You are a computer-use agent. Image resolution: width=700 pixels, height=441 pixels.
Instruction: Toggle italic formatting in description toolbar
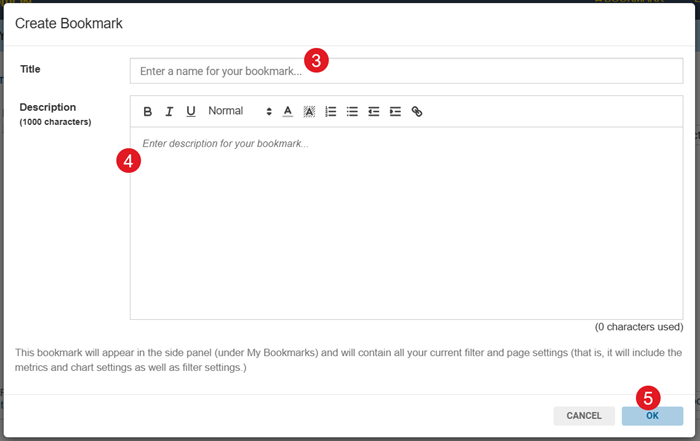point(169,111)
